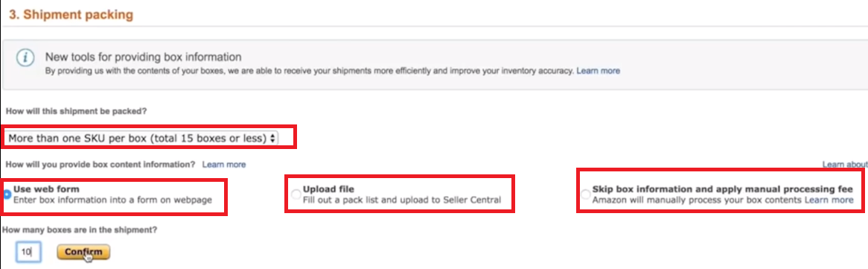Viewport: 868px width, 269px height.
Task: Click the Confirm button
Action: [83, 252]
